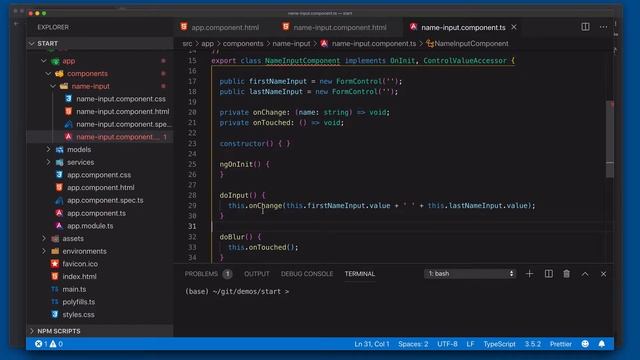The width and height of the screenshot is (640, 360).
Task: Click the src breadcrumb segment
Action: coord(187,43)
